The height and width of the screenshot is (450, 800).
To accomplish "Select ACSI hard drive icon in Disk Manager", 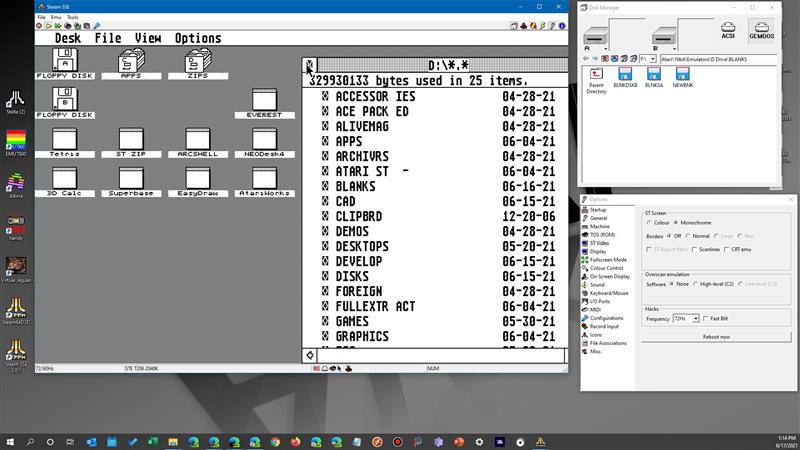I will [728, 30].
